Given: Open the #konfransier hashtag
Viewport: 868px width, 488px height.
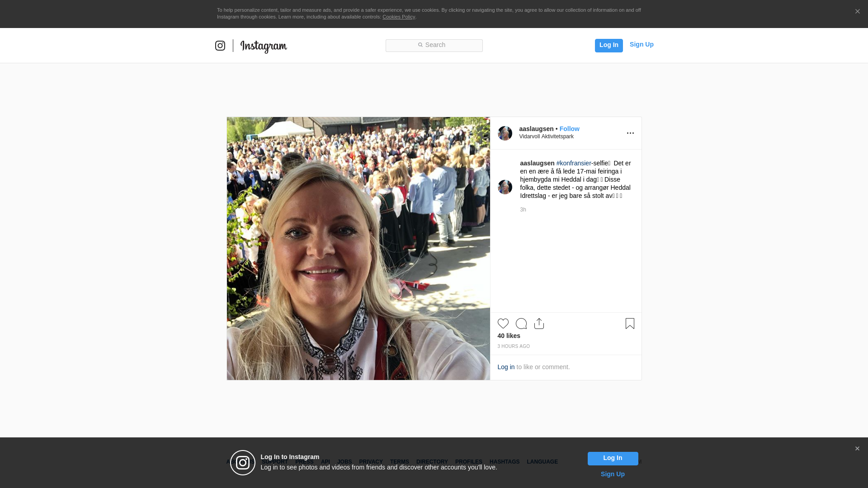Looking at the screenshot, I should pyautogui.click(x=574, y=163).
